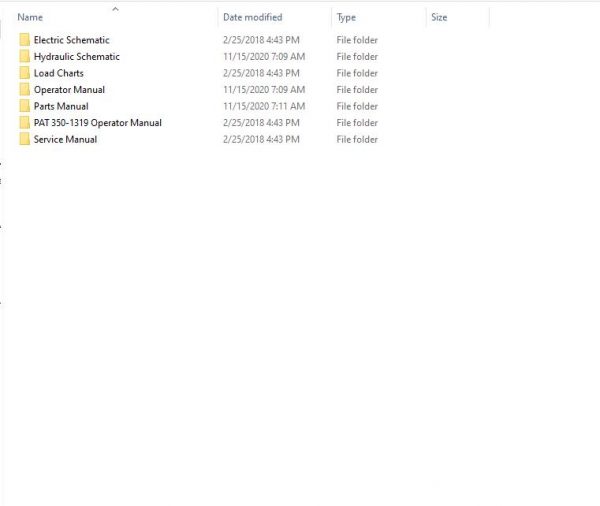Click the 'Load Charts' folder name
Screen dimensions: 600x506
pyautogui.click(x=59, y=73)
